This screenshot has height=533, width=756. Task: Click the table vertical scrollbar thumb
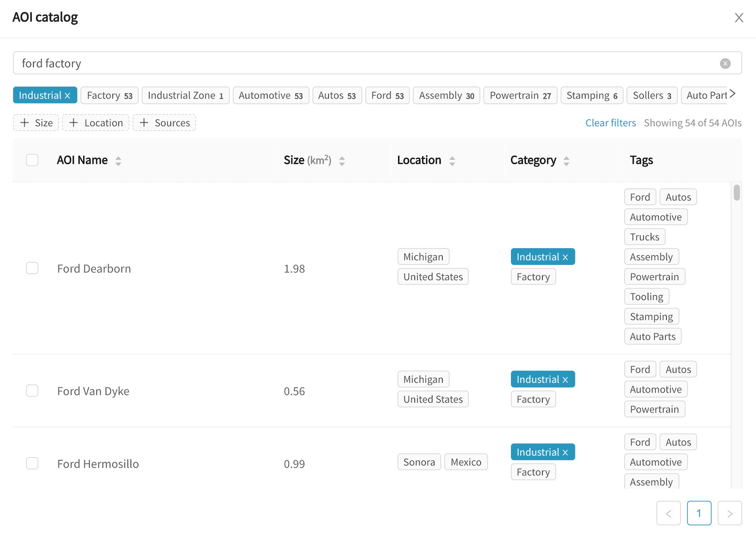click(737, 192)
